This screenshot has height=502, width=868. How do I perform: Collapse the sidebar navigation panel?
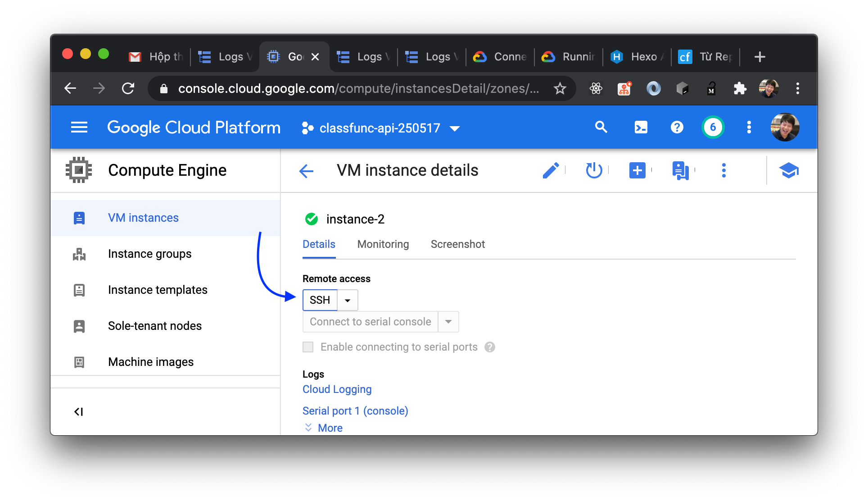pos(79,411)
